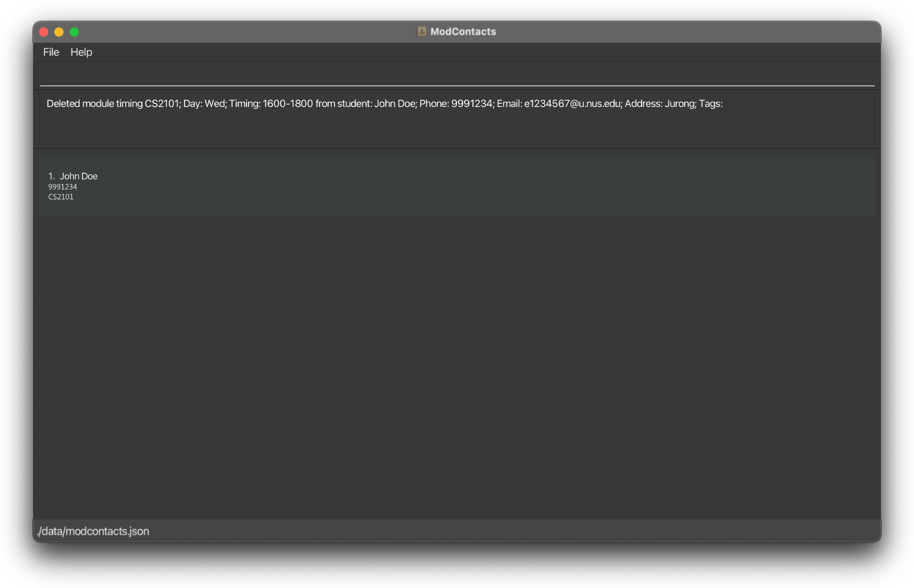Minimize window using the yellow button
This screenshot has height=588, width=914.
click(x=59, y=32)
